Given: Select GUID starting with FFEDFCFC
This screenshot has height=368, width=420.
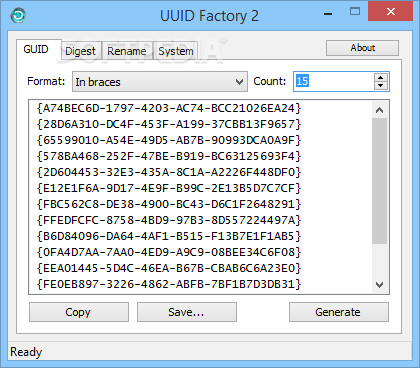Looking at the screenshot, I should (169, 220).
